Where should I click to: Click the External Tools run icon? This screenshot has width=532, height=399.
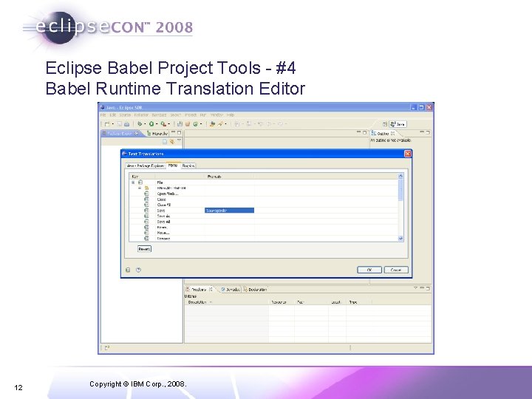[x=163, y=124]
